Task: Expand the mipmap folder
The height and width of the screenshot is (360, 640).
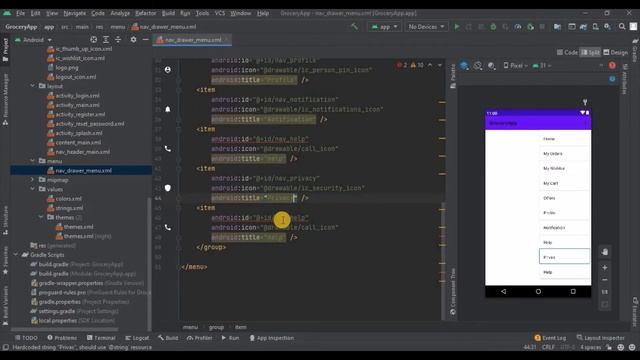Action: 33,180
